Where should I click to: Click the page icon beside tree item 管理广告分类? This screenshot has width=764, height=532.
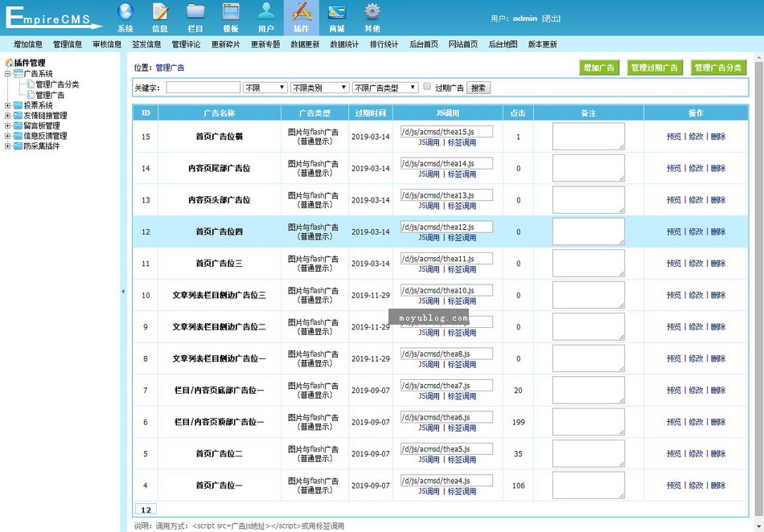coord(31,84)
